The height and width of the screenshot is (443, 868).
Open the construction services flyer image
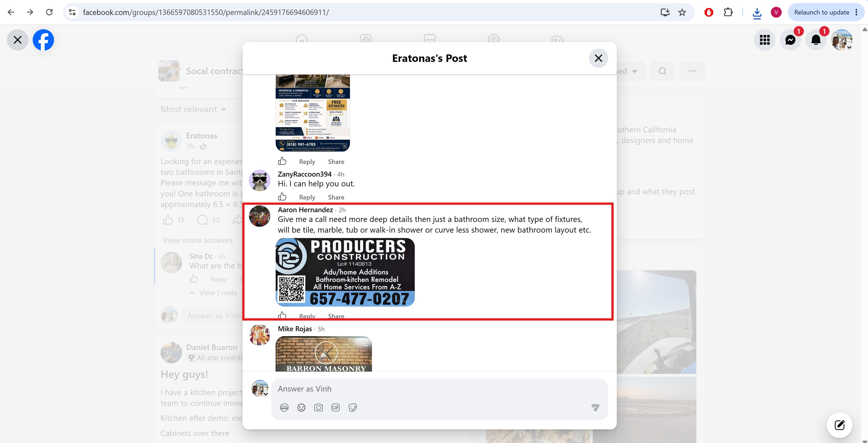313,113
